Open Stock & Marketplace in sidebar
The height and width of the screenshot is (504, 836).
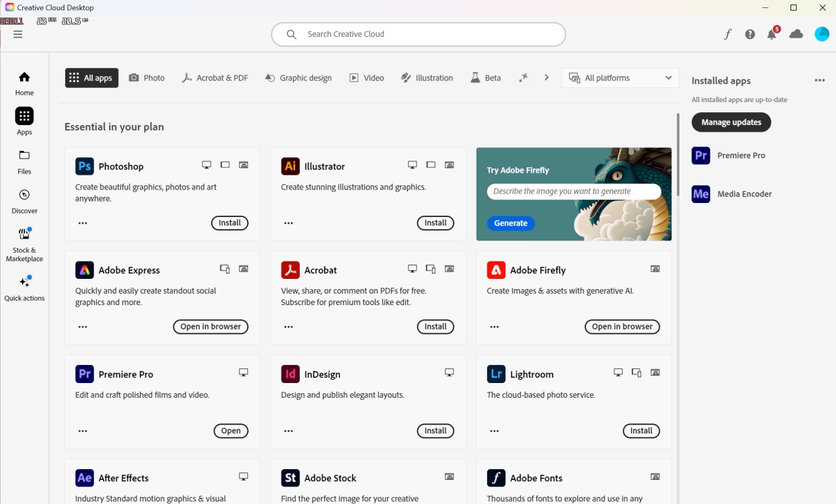24,245
